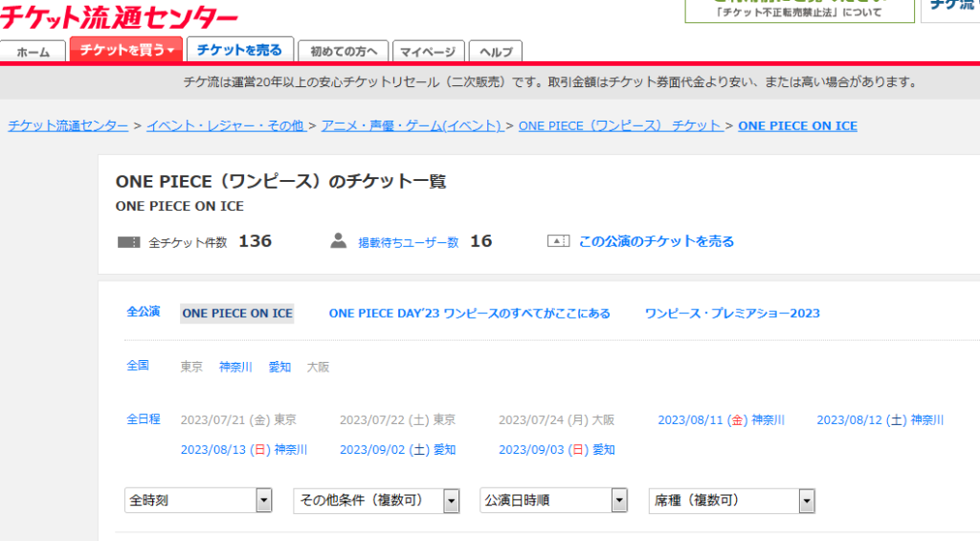Choose the 2023/08/11 (金) 神奈川 date
Screen dimensions: 980x541
point(721,420)
